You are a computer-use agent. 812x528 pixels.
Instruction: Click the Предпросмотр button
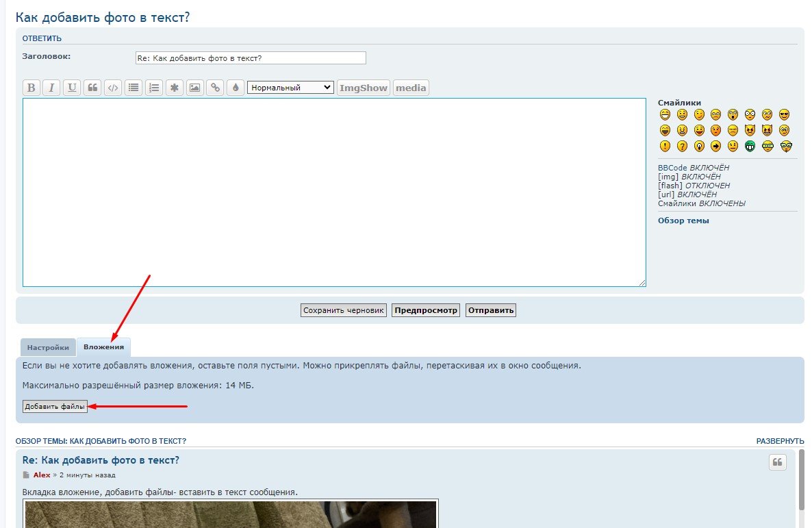(426, 310)
